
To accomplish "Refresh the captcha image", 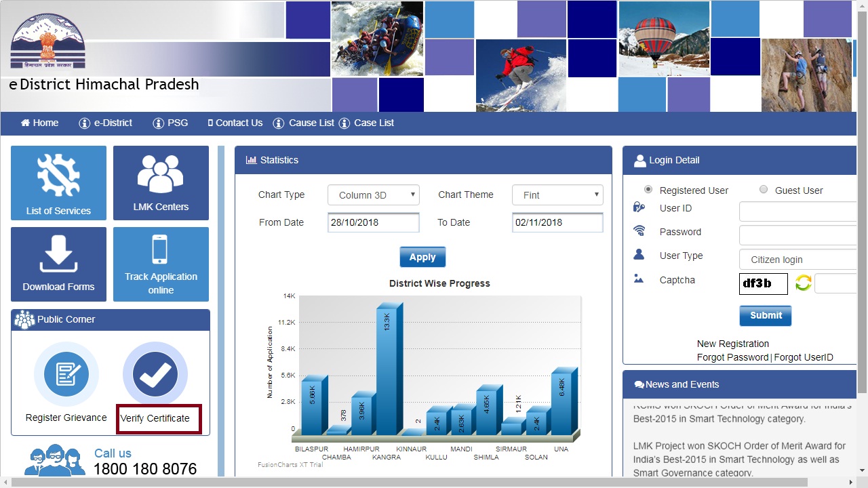I will (803, 283).
